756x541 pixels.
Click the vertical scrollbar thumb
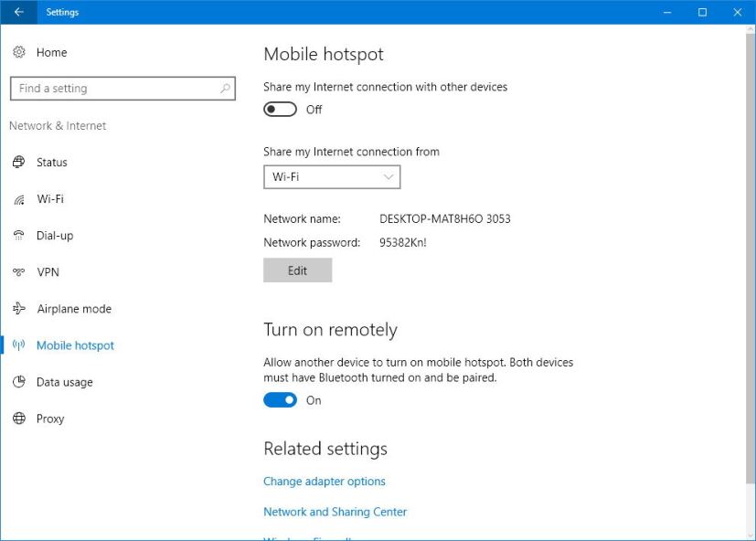[x=751, y=258]
